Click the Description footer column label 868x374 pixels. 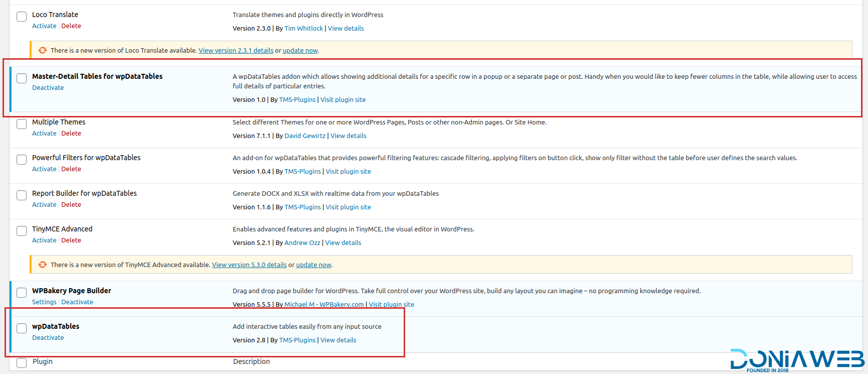click(251, 361)
